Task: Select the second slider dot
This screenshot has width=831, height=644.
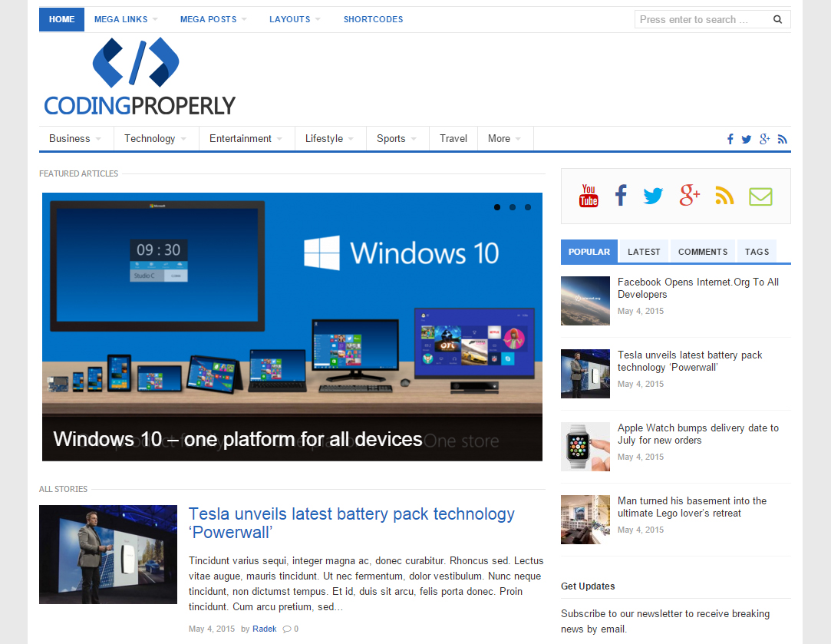Action: [x=513, y=207]
